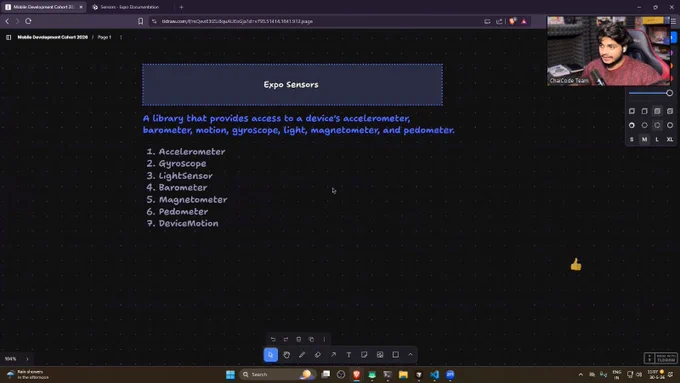Set dash style to solid

click(x=670, y=125)
